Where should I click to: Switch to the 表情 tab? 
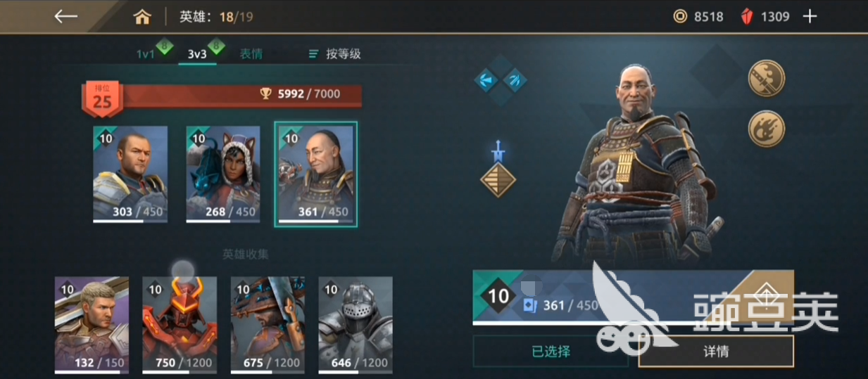(x=251, y=53)
